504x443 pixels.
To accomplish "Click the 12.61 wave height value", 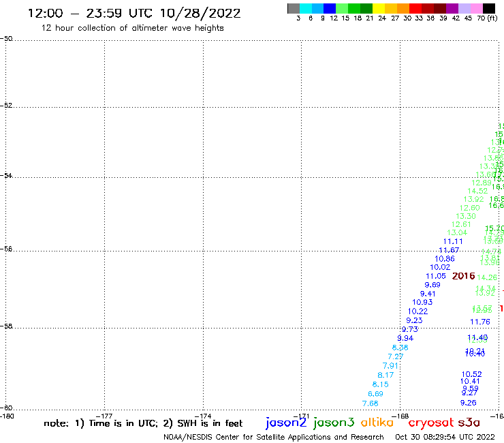I will click(461, 224).
